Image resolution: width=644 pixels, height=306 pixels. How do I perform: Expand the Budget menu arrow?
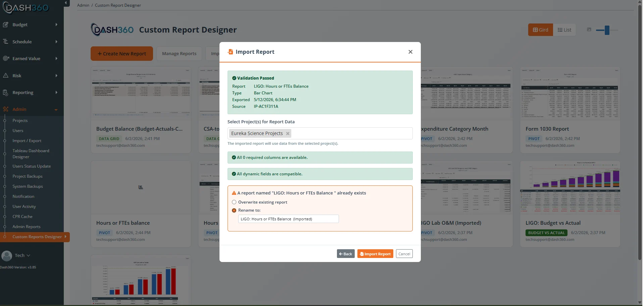pos(56,25)
